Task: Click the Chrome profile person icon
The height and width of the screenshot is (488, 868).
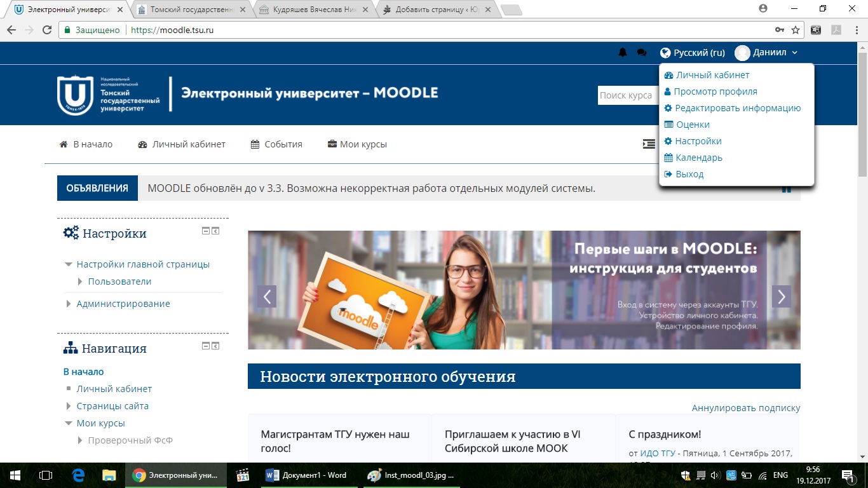Action: [x=763, y=8]
